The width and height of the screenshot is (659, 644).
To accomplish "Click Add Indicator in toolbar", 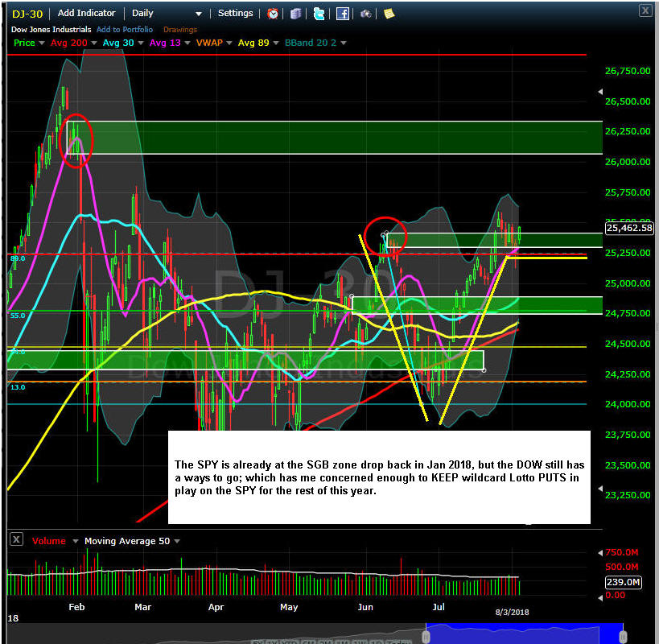I will pos(87,14).
